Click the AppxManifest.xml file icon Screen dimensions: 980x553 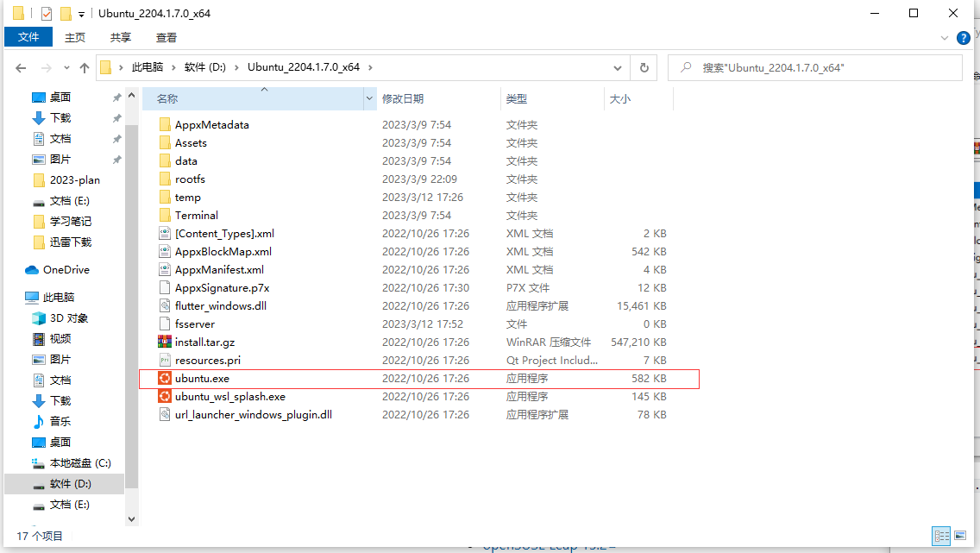coord(165,269)
